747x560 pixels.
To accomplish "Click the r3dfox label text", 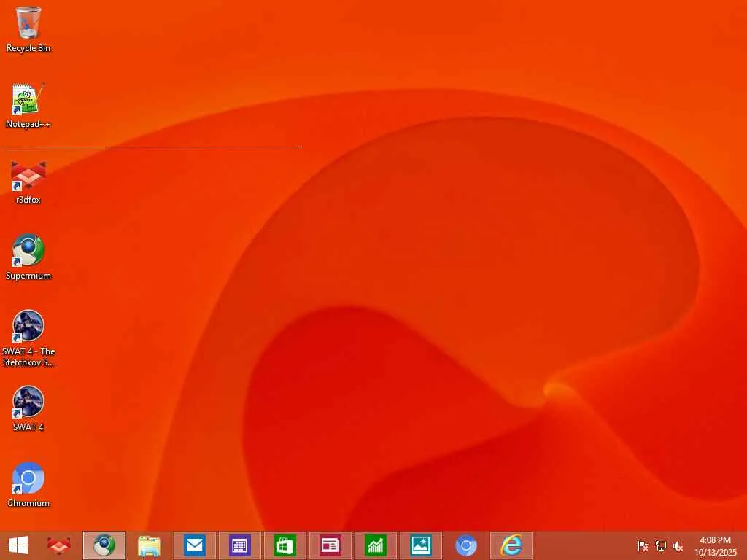I will pyautogui.click(x=28, y=200).
